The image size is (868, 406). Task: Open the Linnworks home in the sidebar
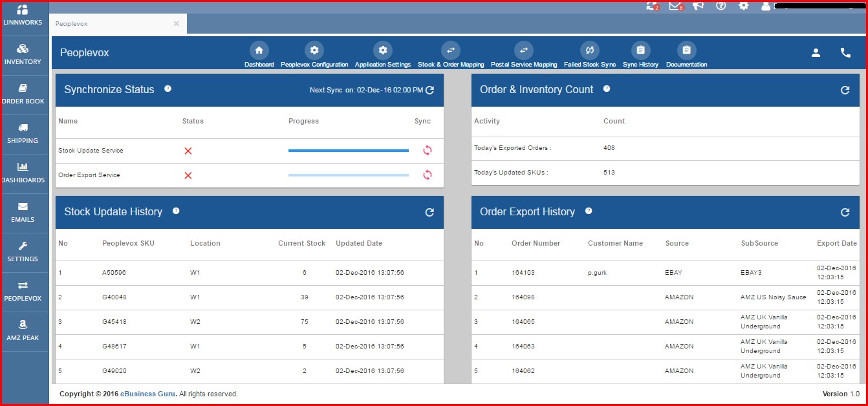(x=23, y=16)
